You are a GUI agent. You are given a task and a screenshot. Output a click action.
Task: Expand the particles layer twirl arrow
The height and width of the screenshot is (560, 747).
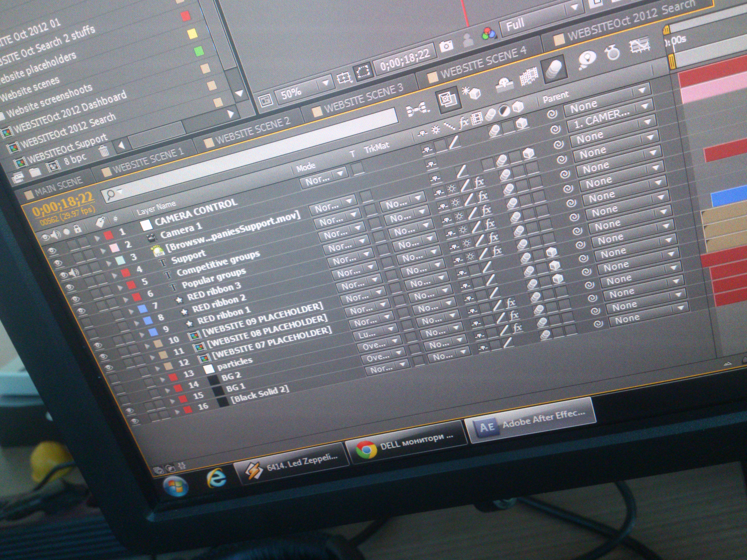pos(162,379)
